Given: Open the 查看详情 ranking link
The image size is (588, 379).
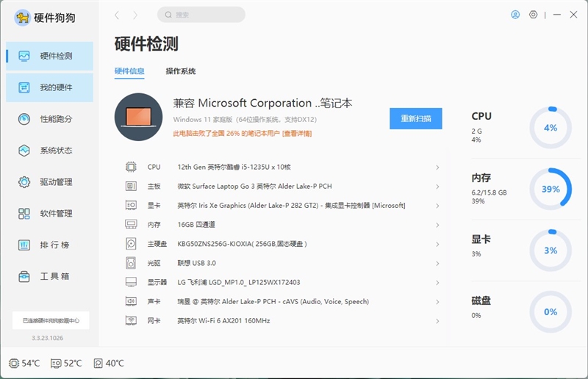Looking at the screenshot, I should point(297,134).
